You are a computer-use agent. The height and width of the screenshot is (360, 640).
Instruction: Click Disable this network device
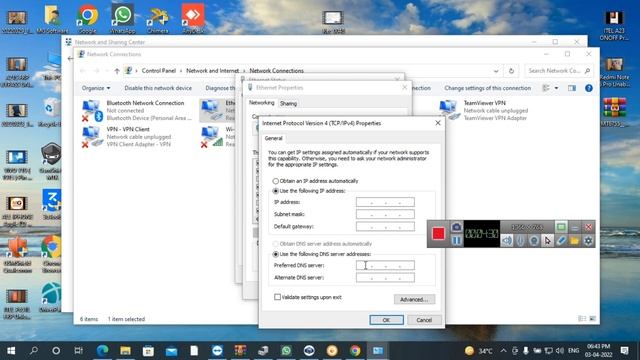[158, 88]
